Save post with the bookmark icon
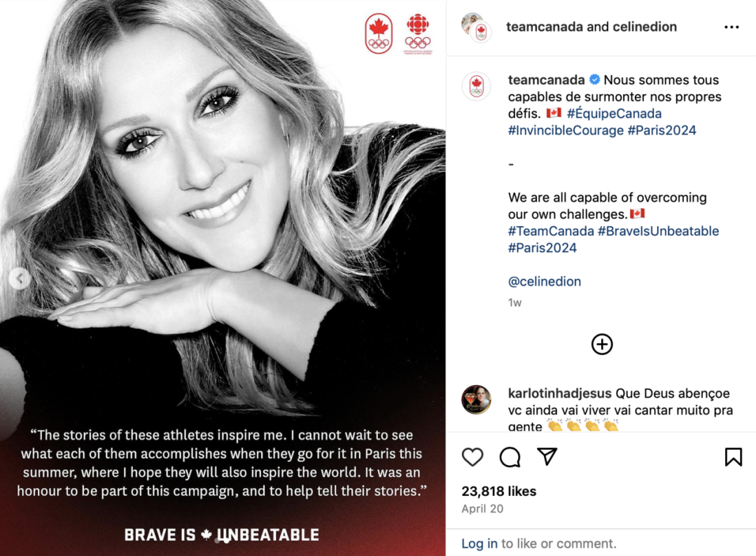The image size is (756, 556). pyautogui.click(x=734, y=457)
